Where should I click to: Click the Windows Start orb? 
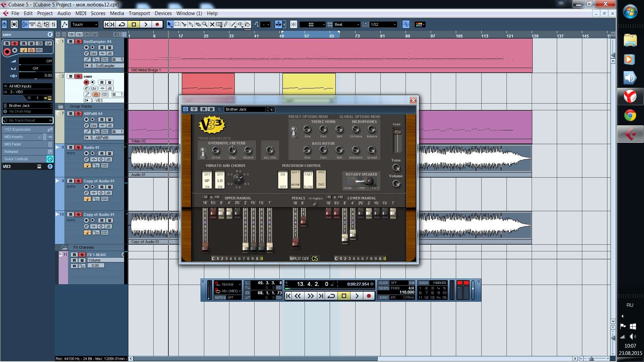coord(630,12)
